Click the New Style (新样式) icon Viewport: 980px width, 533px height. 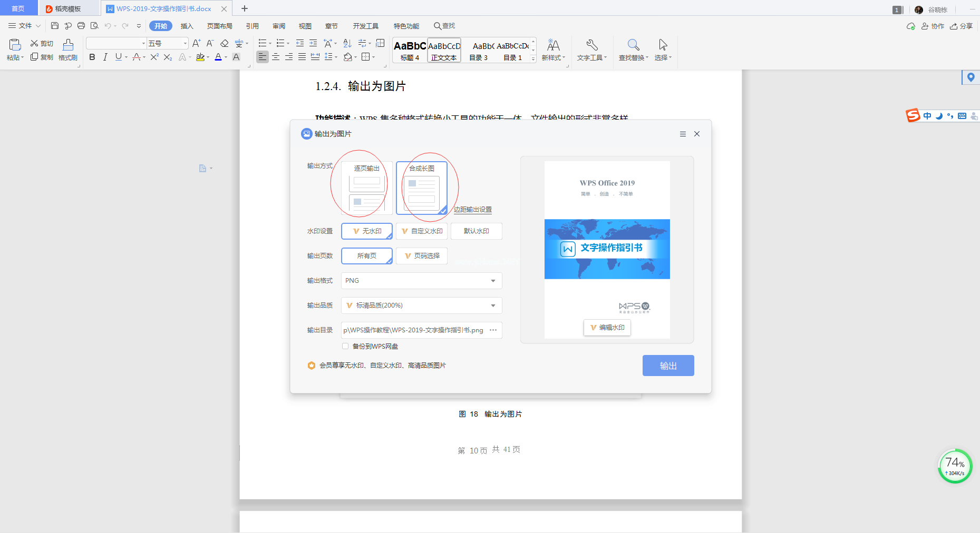click(554, 45)
